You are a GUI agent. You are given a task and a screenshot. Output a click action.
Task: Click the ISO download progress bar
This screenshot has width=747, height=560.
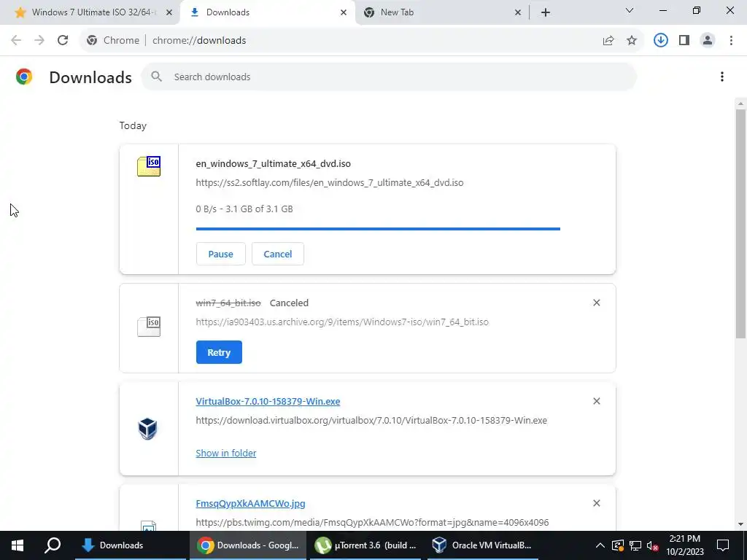click(x=378, y=229)
